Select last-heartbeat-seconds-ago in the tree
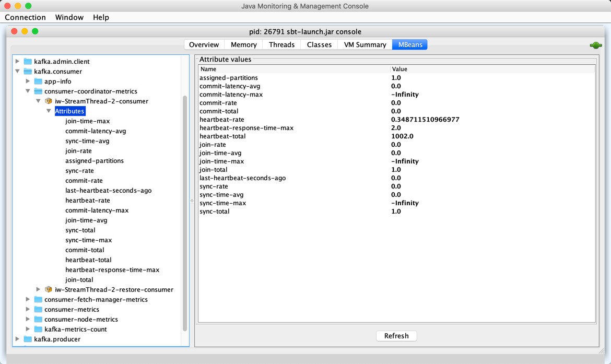611x364 pixels. pos(108,191)
